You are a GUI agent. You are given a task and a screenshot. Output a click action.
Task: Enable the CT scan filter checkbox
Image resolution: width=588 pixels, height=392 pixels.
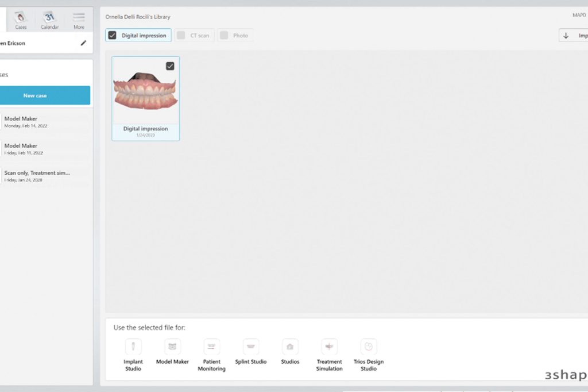(x=181, y=35)
